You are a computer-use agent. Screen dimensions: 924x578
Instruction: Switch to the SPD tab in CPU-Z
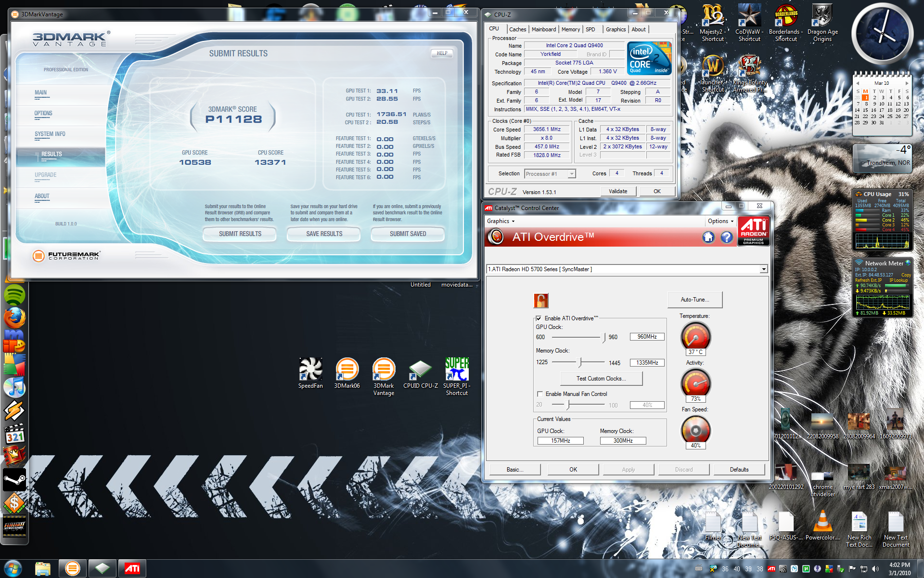[590, 29]
